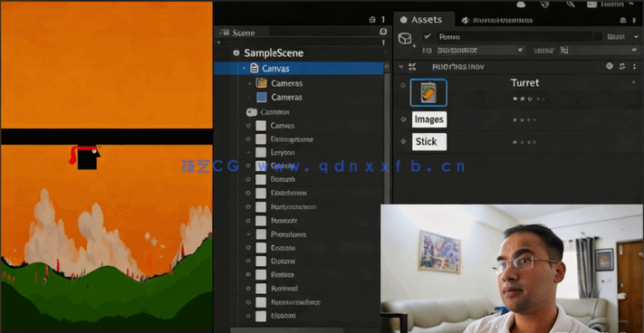Click the object name input field
Image resolution: width=644 pixels, height=333 pixels.
[x=514, y=37]
